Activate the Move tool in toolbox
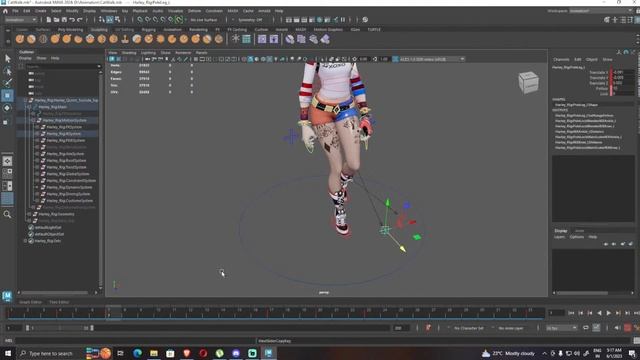This screenshot has width=640, height=360. pos(7,96)
